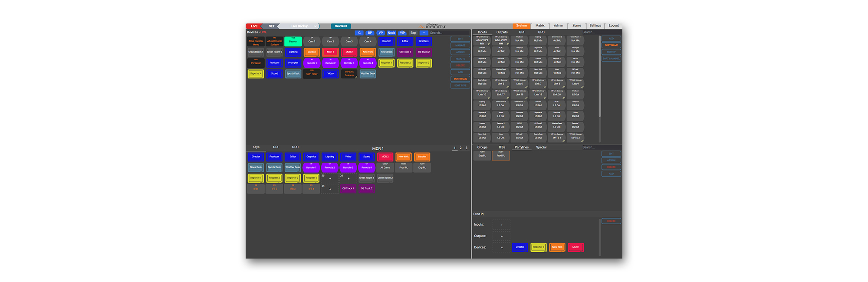Select Lighting tile in Devices panel
The image size is (868, 282).
pyautogui.click(x=293, y=52)
